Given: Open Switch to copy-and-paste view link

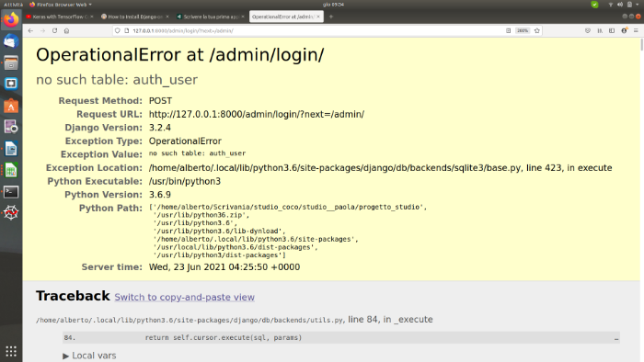Looking at the screenshot, I should [x=184, y=297].
